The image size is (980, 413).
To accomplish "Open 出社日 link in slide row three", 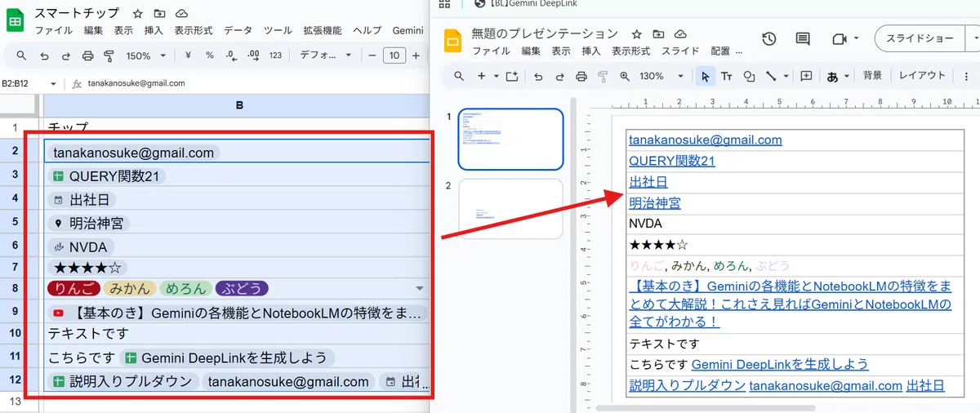I will click(x=648, y=182).
